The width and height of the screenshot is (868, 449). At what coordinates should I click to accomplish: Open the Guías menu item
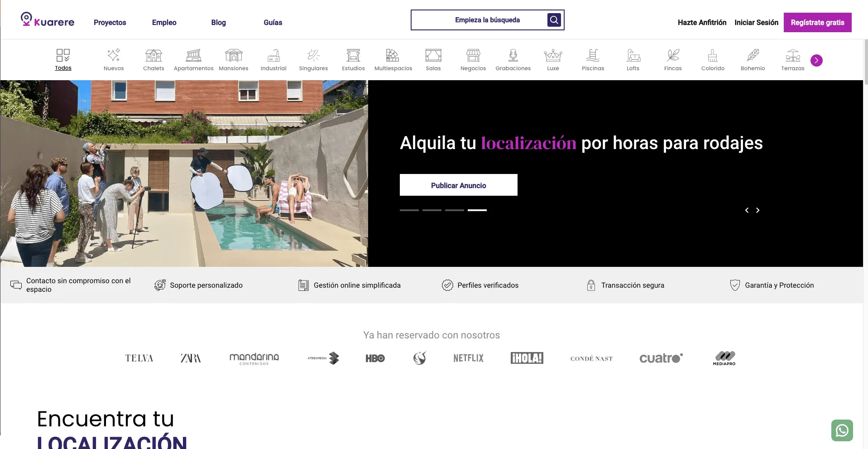[x=273, y=22]
